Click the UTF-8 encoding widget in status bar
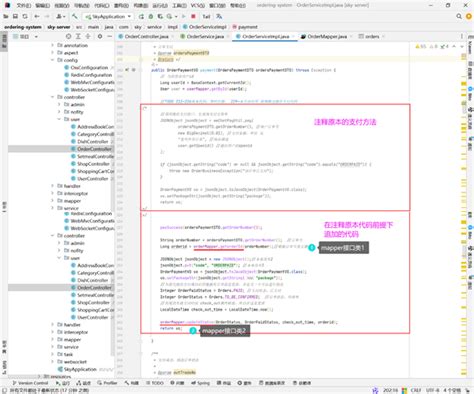Screen dimensions: 474x394 point(432,390)
